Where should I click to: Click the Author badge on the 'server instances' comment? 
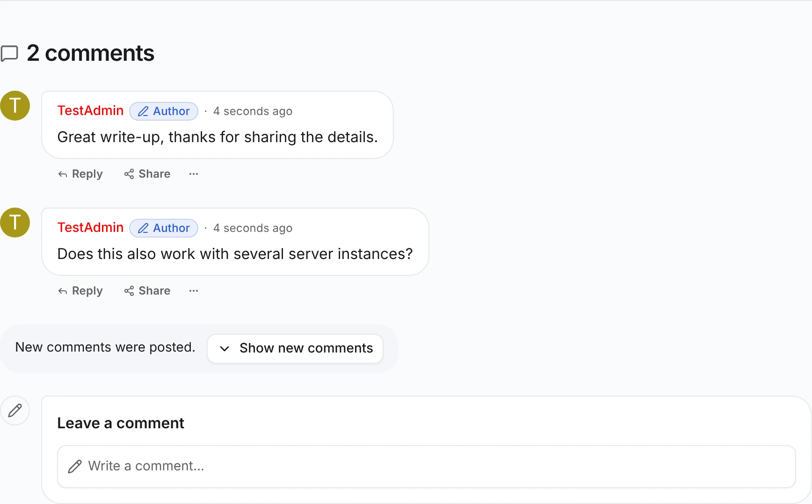[x=164, y=228]
